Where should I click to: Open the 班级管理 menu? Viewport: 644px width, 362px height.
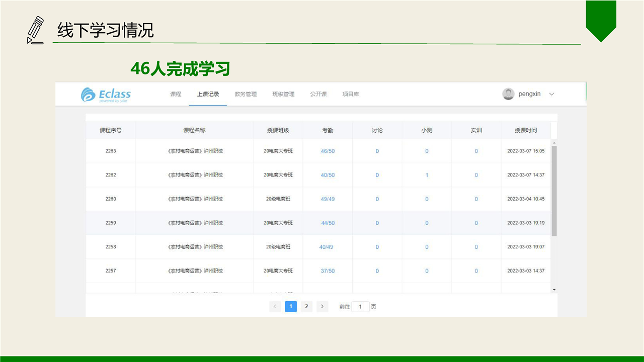point(283,94)
